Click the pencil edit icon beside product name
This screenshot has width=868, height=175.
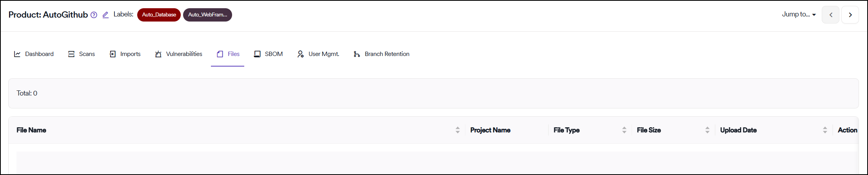pos(105,15)
